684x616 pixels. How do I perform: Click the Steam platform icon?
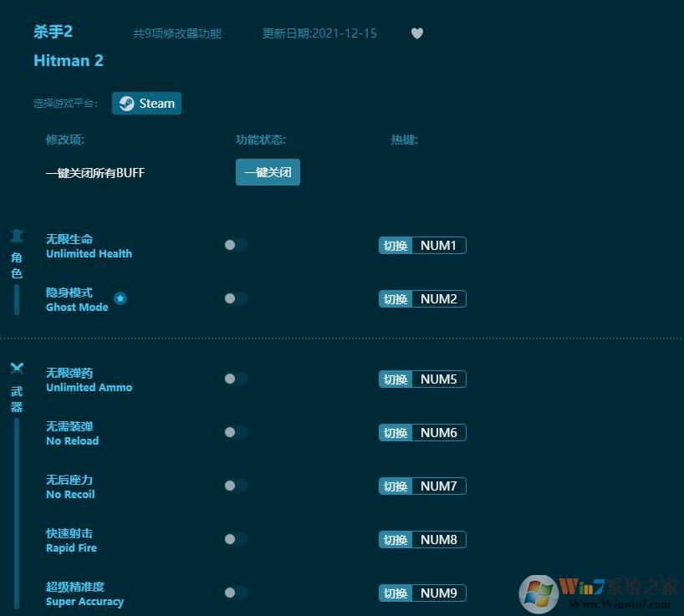coord(126,103)
